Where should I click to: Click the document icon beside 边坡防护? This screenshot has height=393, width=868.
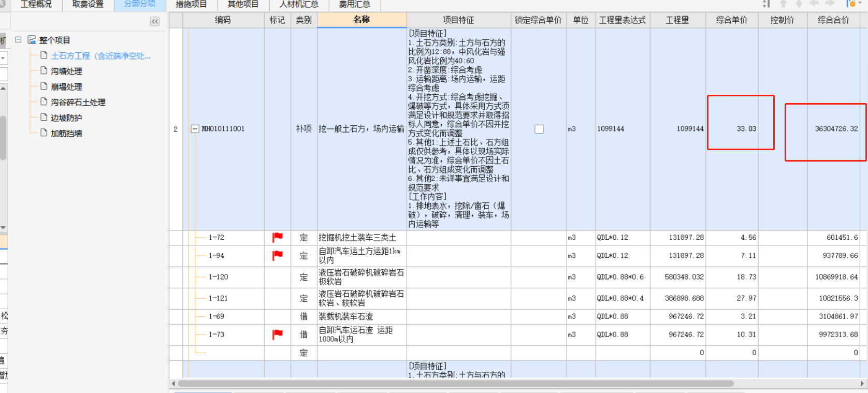[44, 117]
